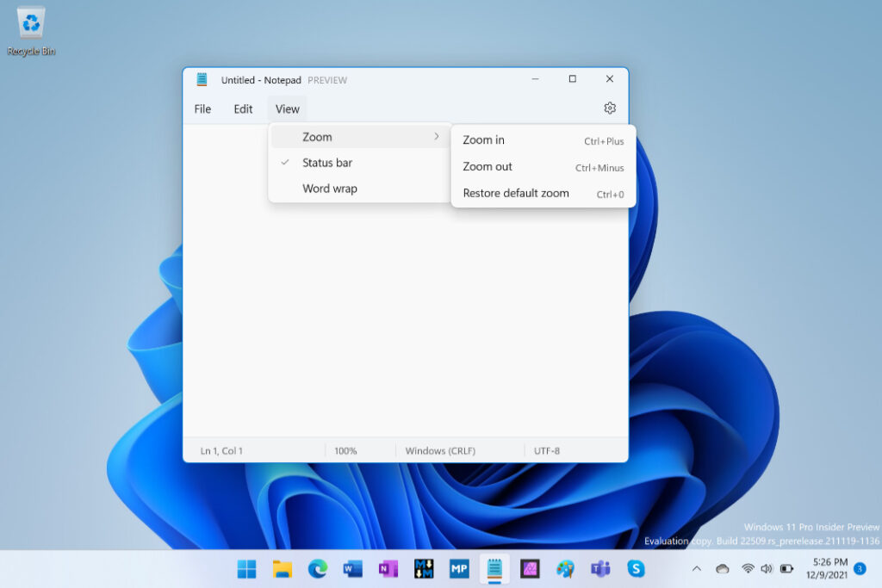Viewport: 882px width, 588px height.
Task: Open Notepad settings via the gear icon
Action: tap(610, 108)
